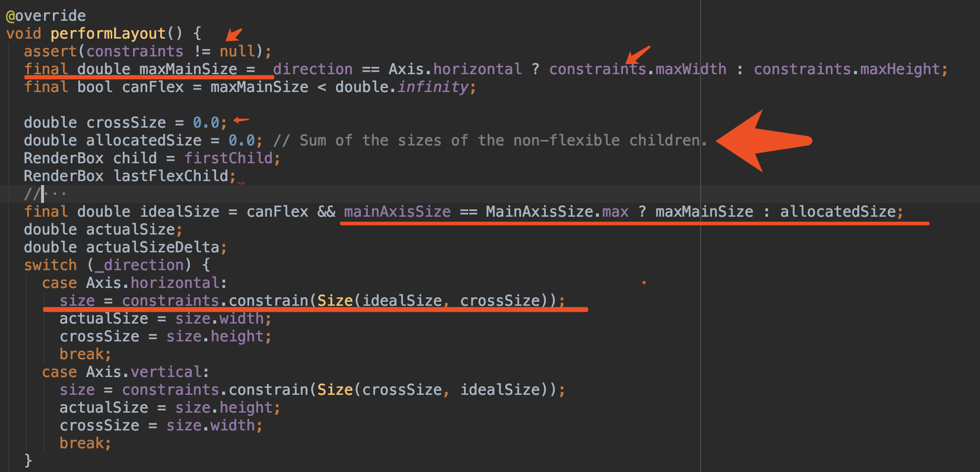Click 'case Axis.horizontal:' label
Viewport: 980px width, 472px height.
134,283
